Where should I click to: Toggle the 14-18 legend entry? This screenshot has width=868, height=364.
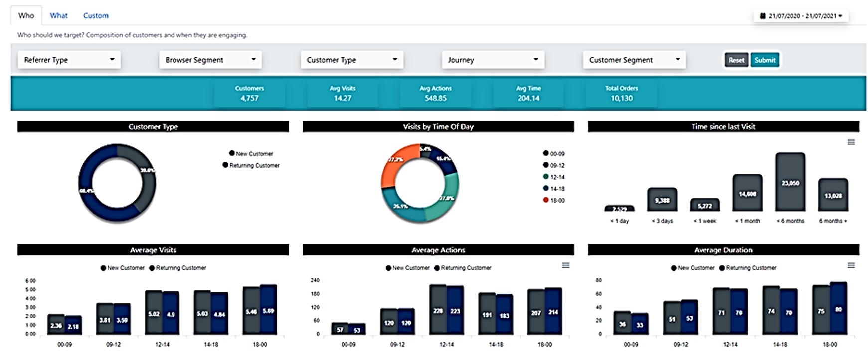554,188
